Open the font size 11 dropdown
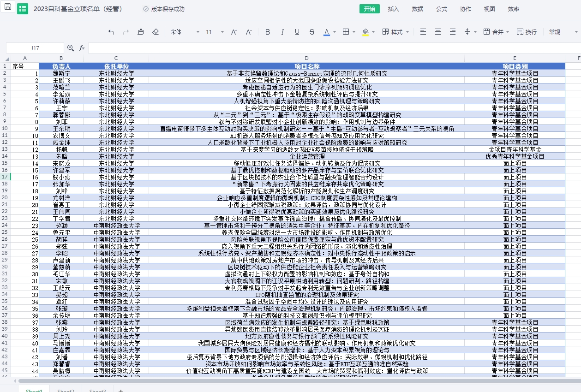The width and height of the screenshot is (581, 392). click(215, 32)
